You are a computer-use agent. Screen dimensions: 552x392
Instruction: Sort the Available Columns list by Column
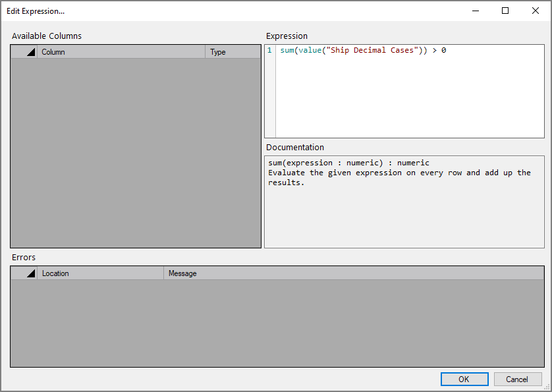[x=53, y=51]
